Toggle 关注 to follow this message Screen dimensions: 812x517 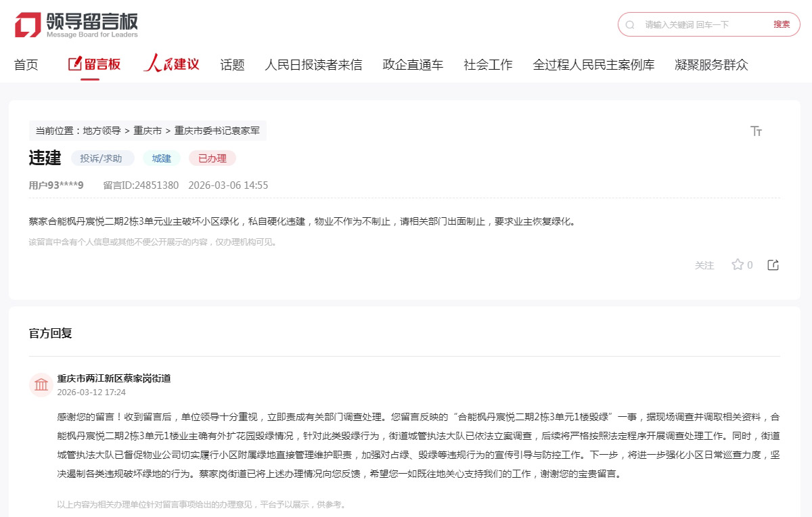pyautogui.click(x=704, y=265)
